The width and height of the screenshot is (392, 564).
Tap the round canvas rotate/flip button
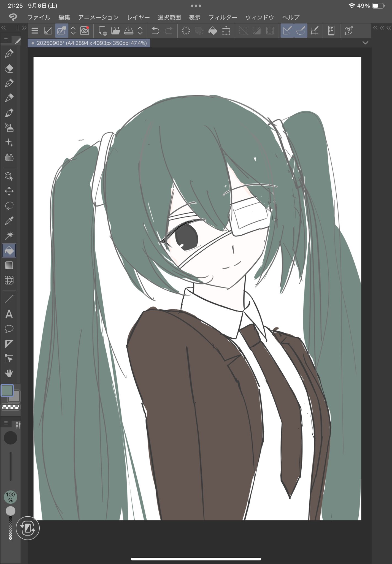click(28, 528)
